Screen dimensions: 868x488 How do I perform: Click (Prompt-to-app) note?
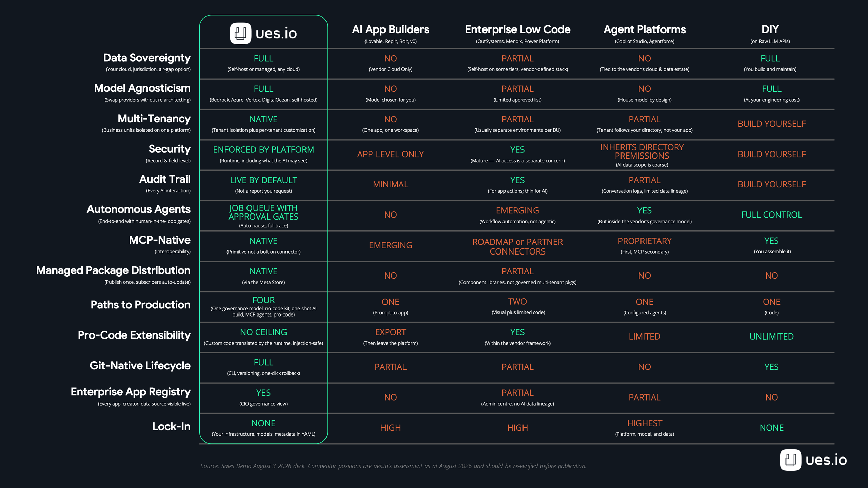coord(391,313)
